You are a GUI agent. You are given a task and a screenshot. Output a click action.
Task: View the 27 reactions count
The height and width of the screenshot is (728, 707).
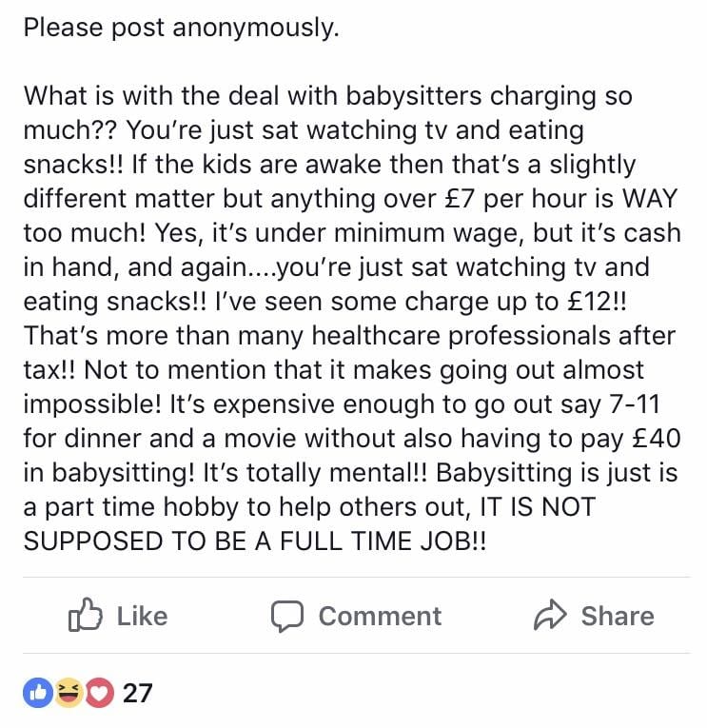137,693
